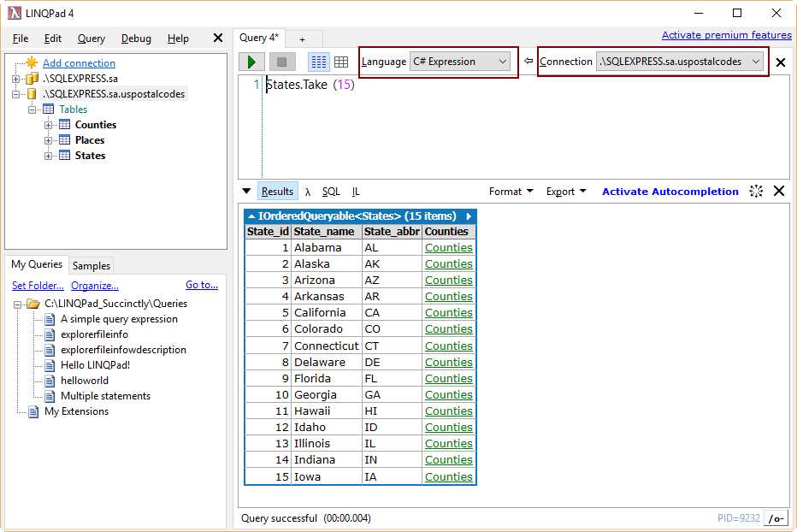Close the results panel with its X
The width and height of the screenshot is (797, 532).
click(x=779, y=192)
